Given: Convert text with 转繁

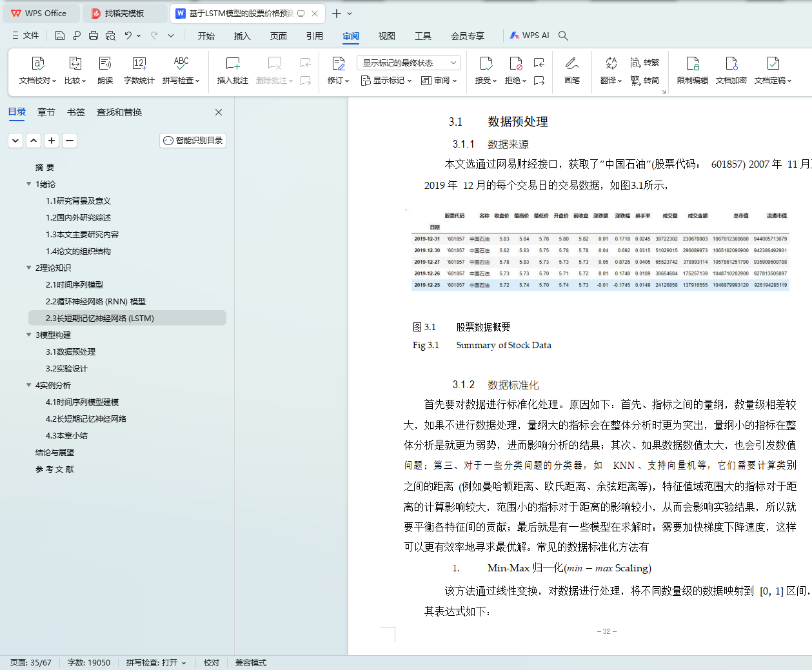Looking at the screenshot, I should (x=645, y=63).
